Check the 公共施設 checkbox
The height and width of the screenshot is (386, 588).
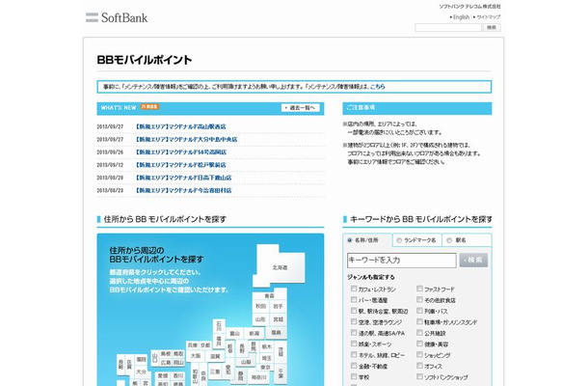point(419,332)
